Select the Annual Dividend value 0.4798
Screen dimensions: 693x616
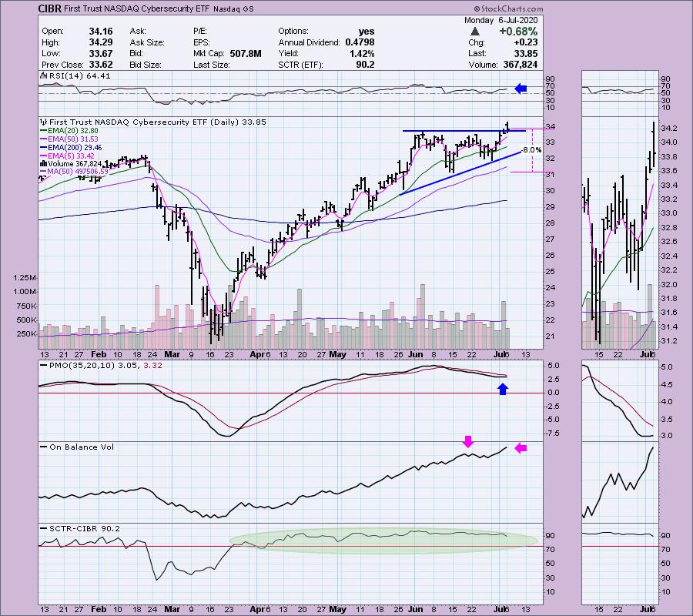360,42
